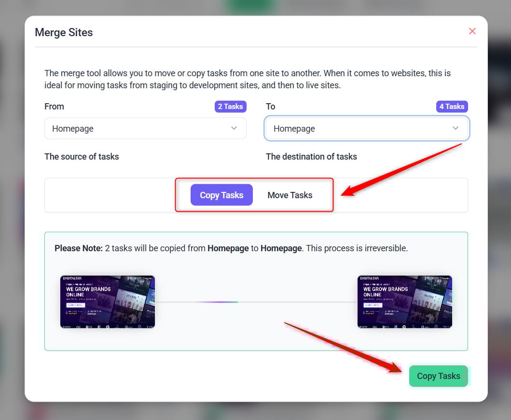Click the 4 Tasks badge
511x420 pixels.
(x=452, y=107)
